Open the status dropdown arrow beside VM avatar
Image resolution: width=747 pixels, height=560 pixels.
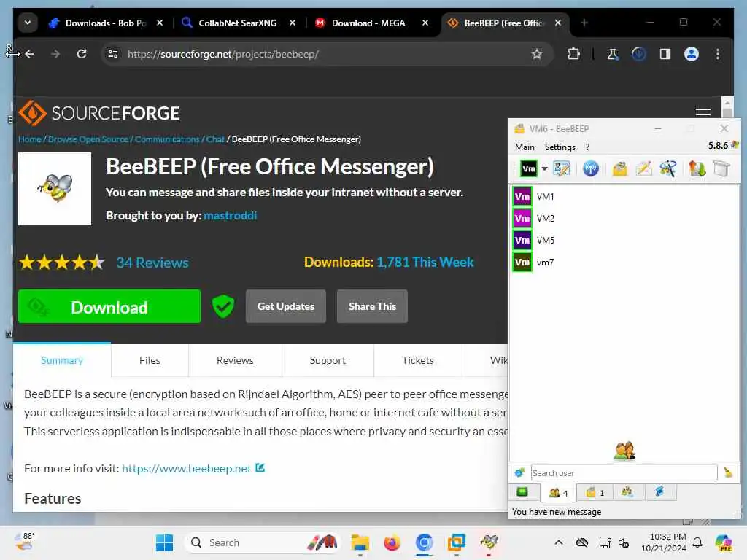[x=544, y=168]
